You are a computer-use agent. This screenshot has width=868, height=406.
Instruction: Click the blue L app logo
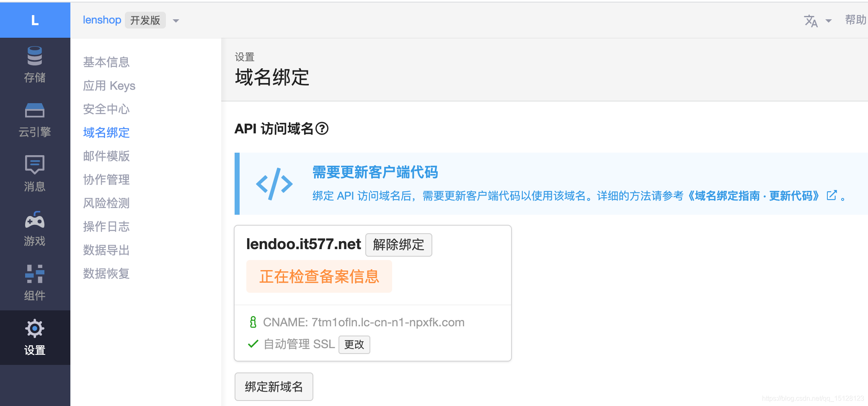coord(35,20)
